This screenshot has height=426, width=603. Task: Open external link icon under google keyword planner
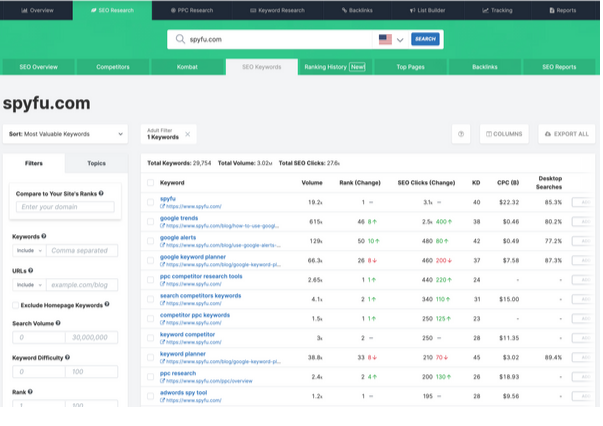162,265
